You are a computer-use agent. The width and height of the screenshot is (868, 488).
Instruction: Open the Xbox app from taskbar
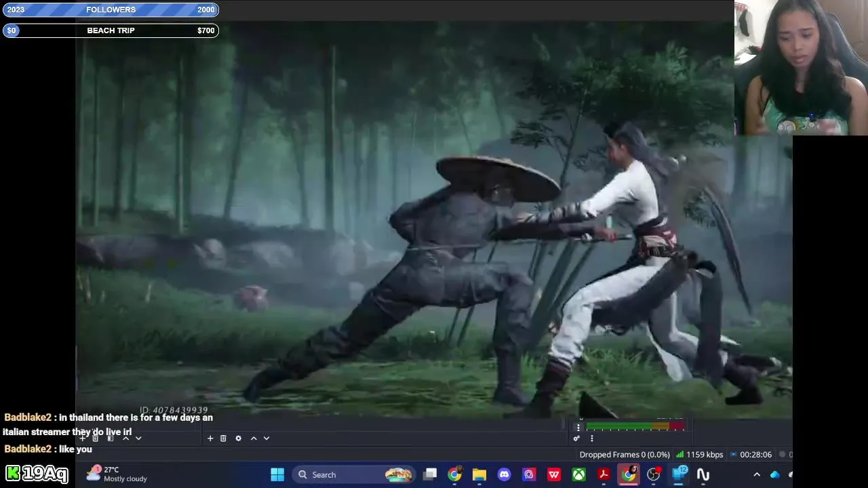pos(578,474)
